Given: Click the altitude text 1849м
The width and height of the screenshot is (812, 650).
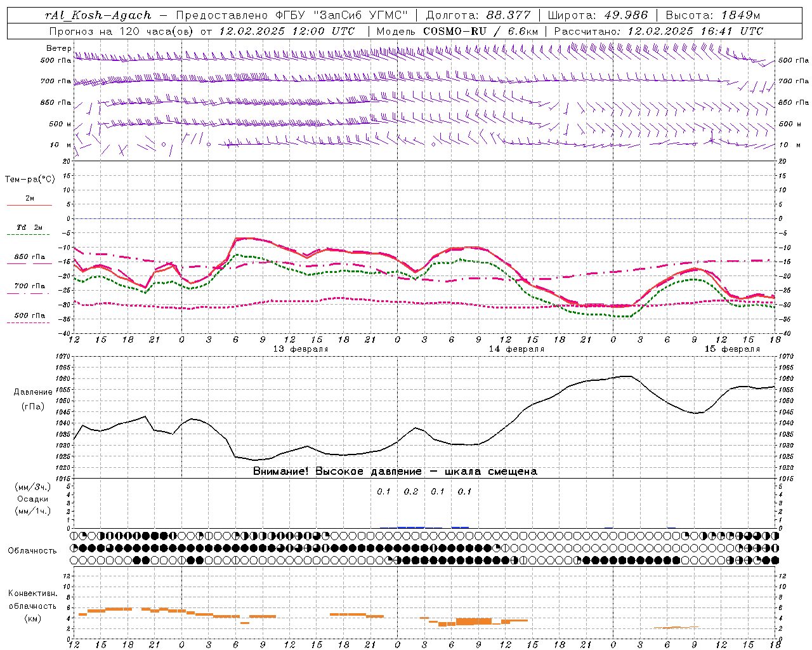Looking at the screenshot, I should 742,15.
